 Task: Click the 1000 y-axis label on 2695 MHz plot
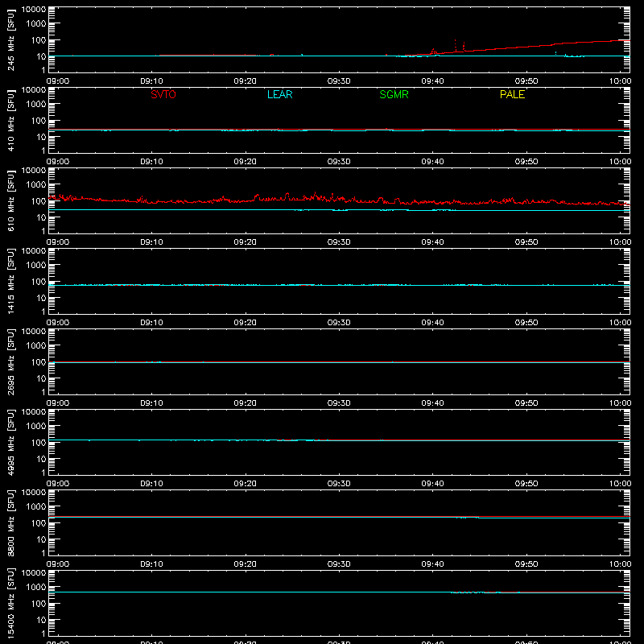(36, 346)
